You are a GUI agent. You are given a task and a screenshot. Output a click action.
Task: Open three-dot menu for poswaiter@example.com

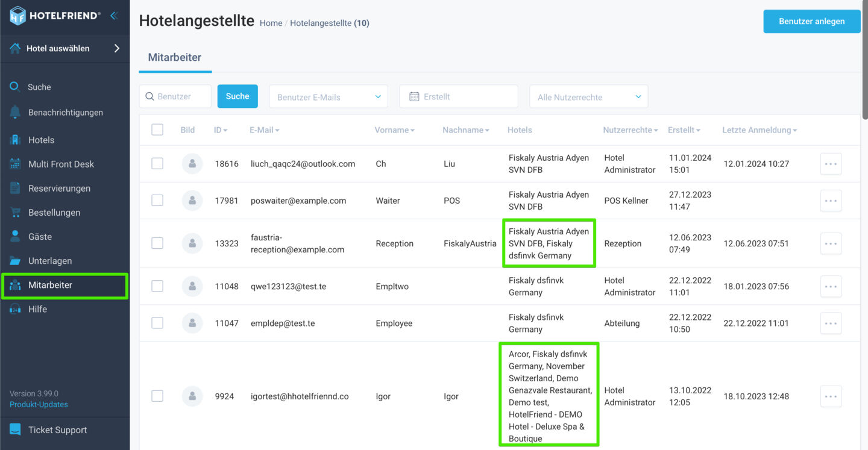pos(831,201)
